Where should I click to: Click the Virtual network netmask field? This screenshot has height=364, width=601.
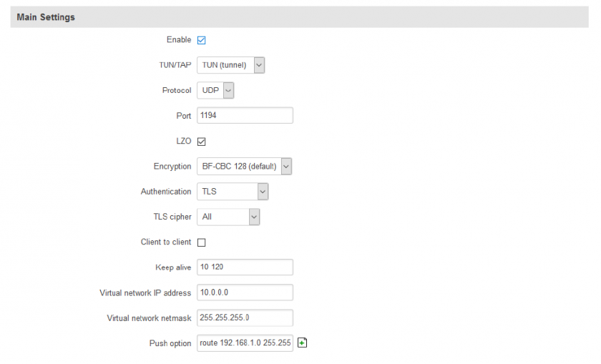tap(245, 318)
